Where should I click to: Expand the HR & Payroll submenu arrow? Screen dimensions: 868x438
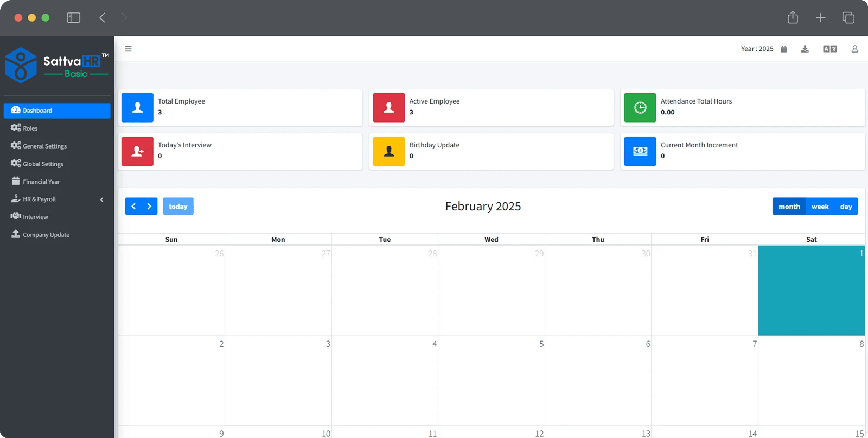tap(101, 199)
